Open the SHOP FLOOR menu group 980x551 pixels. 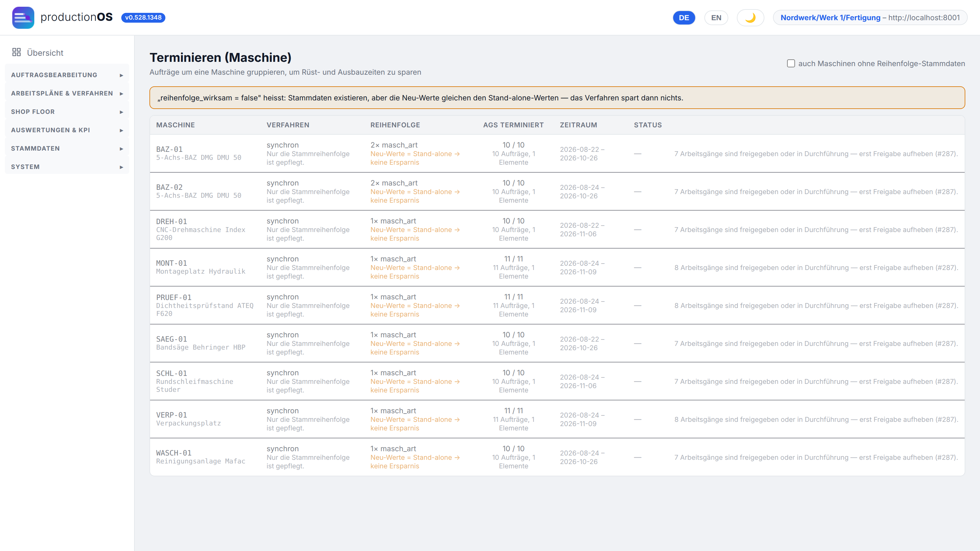pos(67,112)
